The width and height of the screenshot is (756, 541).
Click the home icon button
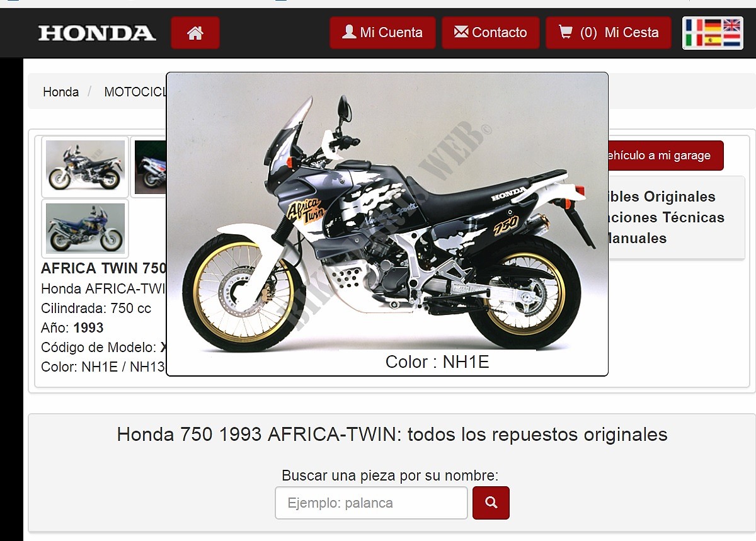tap(195, 33)
